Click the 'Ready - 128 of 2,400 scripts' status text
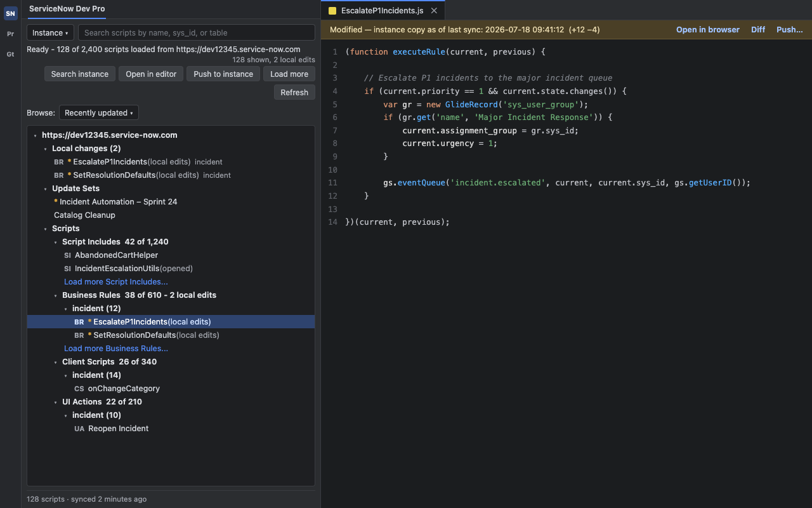This screenshot has width=812, height=508. point(164,50)
